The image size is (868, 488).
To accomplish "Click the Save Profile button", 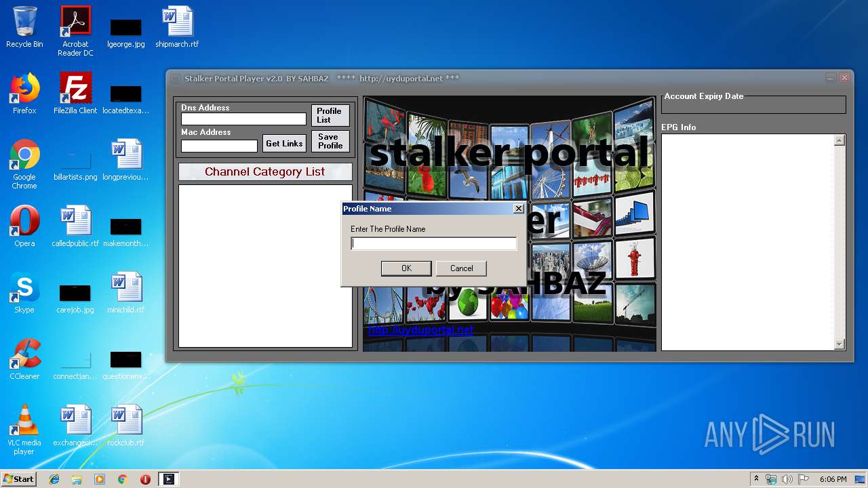I will (330, 141).
